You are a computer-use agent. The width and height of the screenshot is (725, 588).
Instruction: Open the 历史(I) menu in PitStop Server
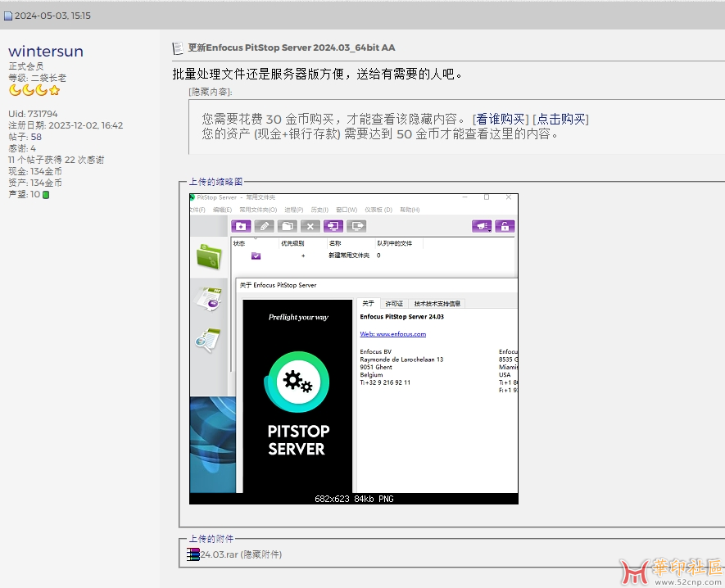[319, 210]
